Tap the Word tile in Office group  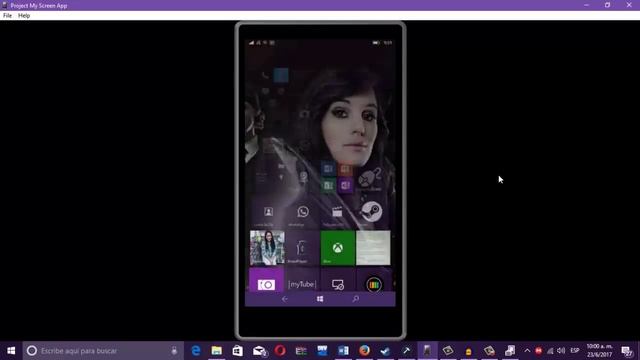tap(328, 169)
